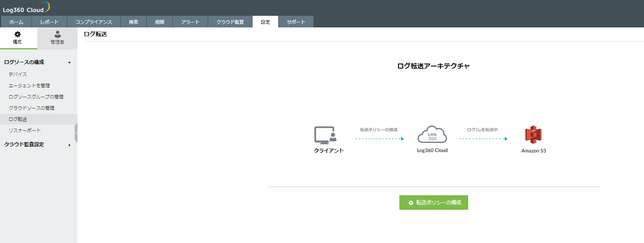Select the 設定 tab

pyautogui.click(x=265, y=22)
